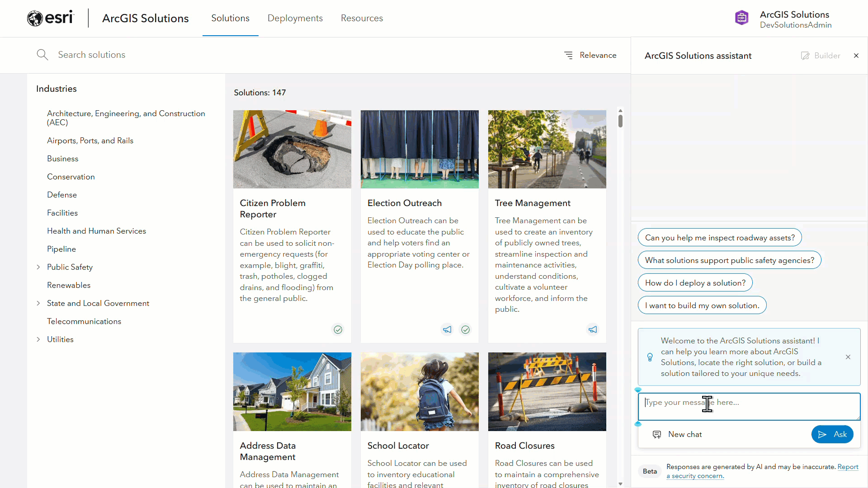The width and height of the screenshot is (868, 488).
Task: Open the Road Closures title
Action: tap(524, 446)
